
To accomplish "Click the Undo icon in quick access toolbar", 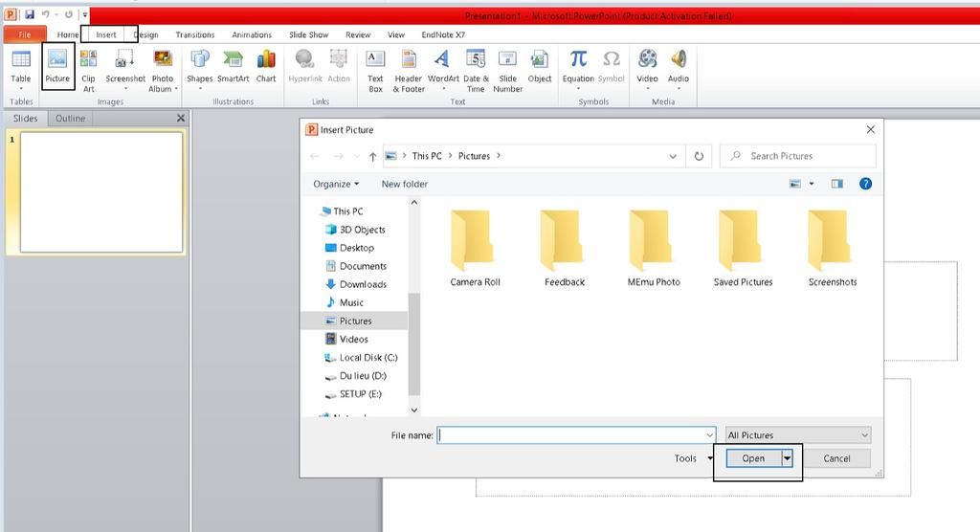I will pos(45,13).
